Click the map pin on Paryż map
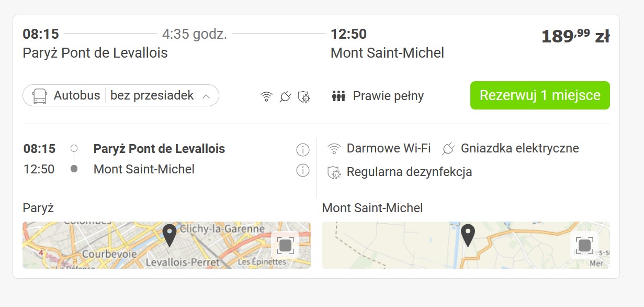Image resolution: width=644 pixels, height=307 pixels. coord(170,235)
